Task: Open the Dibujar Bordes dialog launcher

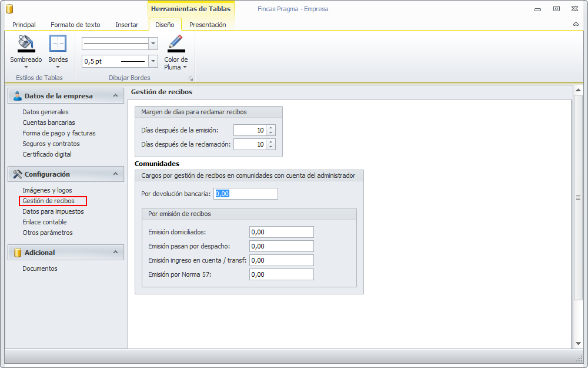Action: pyautogui.click(x=191, y=78)
